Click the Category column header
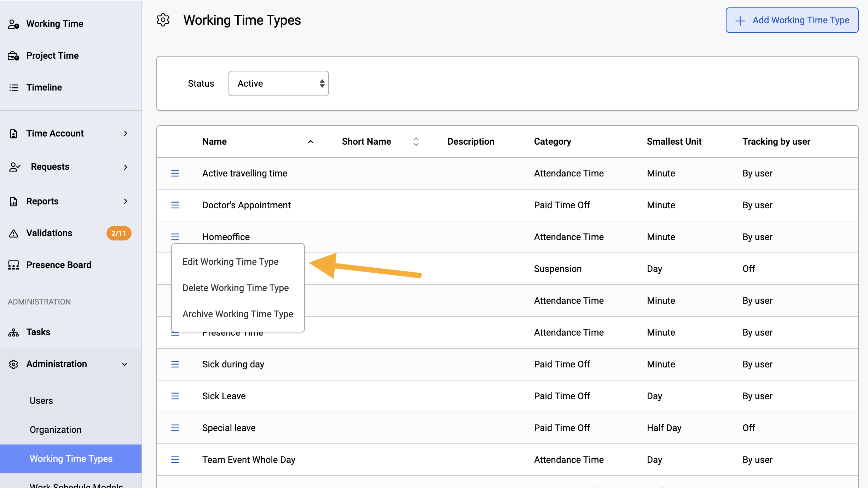Image resolution: width=868 pixels, height=488 pixels. pyautogui.click(x=552, y=141)
